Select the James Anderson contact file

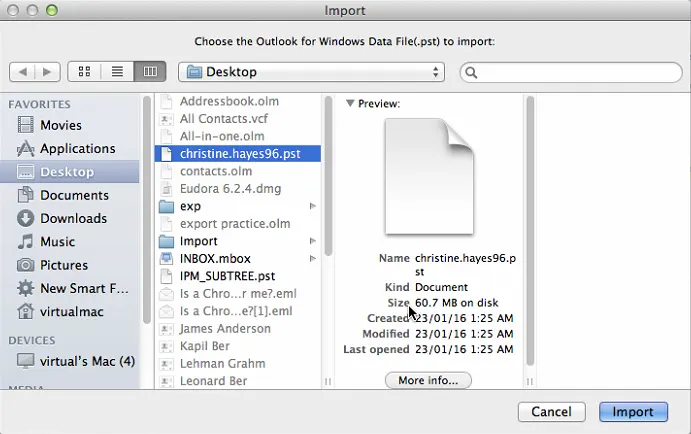(x=238, y=329)
